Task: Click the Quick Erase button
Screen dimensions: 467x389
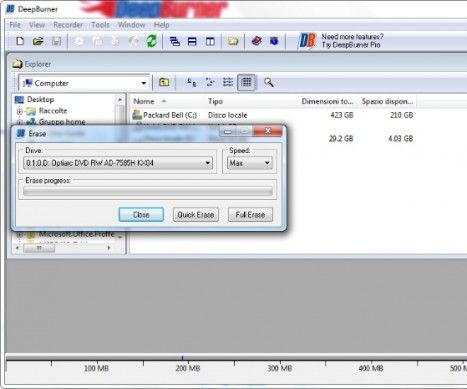Action: (196, 215)
